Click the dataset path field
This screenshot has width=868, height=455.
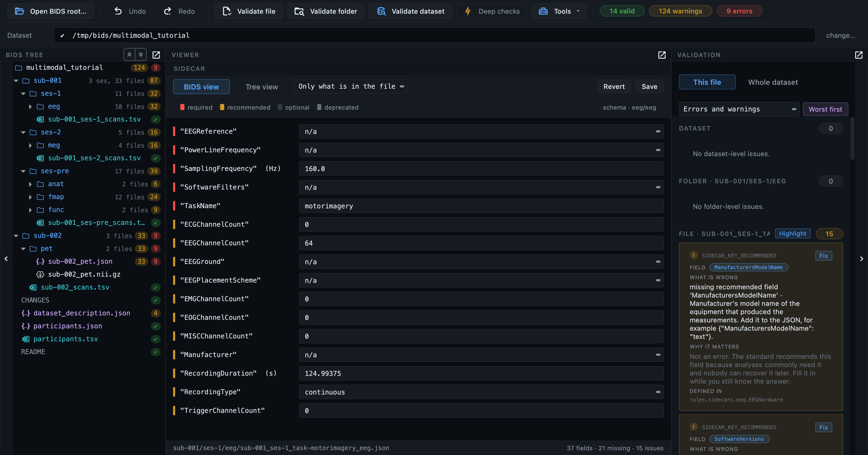(x=434, y=35)
